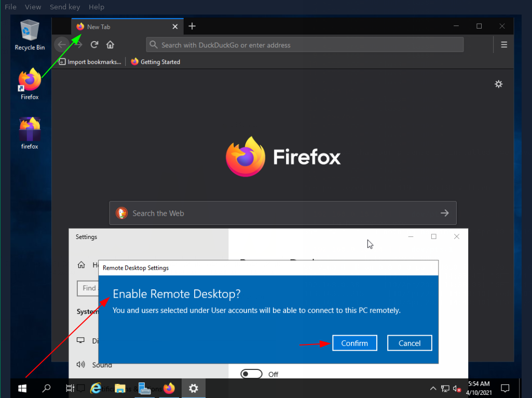Viewport: 532px width, 398px height.
Task: Click the Settings Home icon
Action: [x=81, y=265]
